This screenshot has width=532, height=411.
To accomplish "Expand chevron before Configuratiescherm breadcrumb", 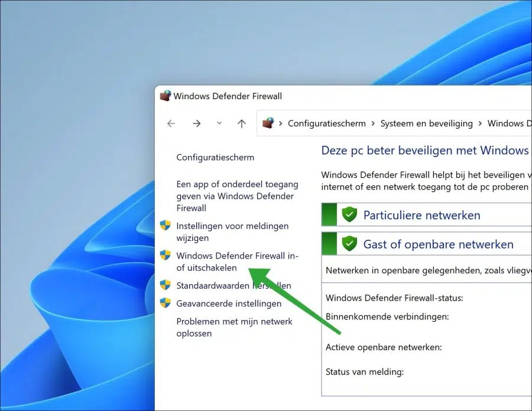I will click(x=281, y=123).
